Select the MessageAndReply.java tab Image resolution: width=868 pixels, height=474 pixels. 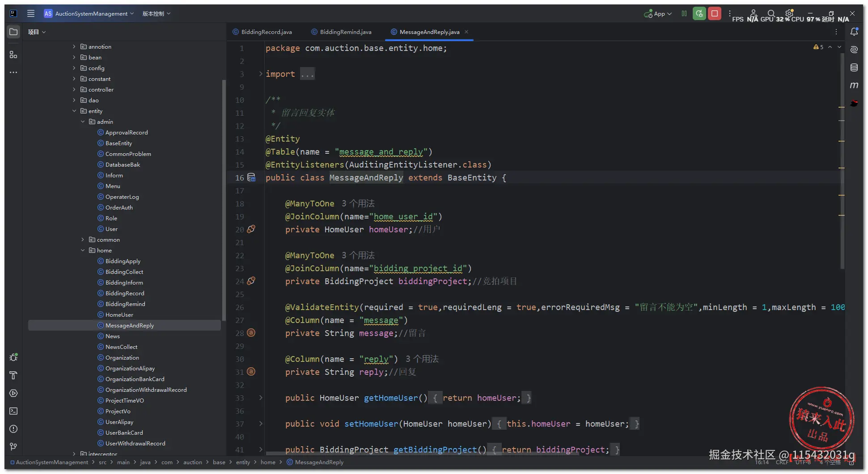point(429,32)
